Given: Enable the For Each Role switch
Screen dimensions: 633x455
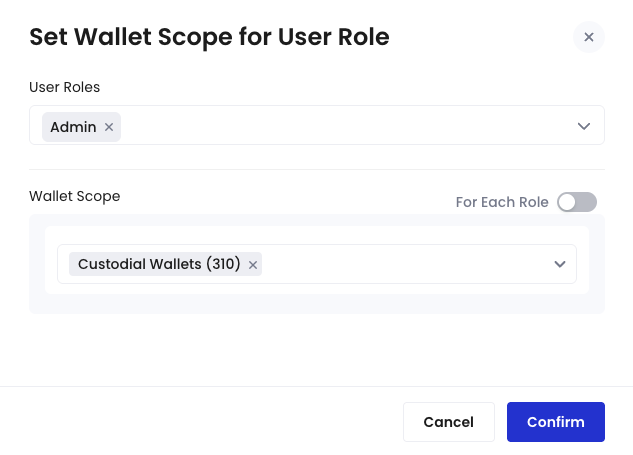Looking at the screenshot, I should (x=576, y=202).
